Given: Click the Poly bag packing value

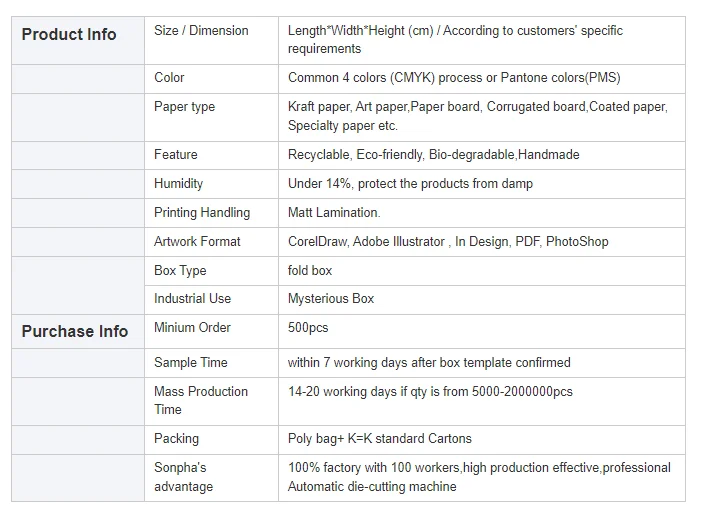Looking at the screenshot, I should pos(379,439).
